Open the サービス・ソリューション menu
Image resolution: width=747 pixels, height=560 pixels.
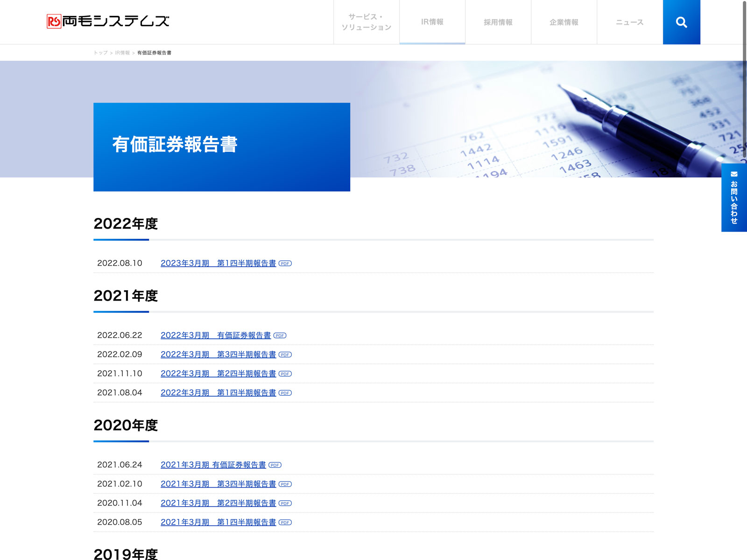366,22
